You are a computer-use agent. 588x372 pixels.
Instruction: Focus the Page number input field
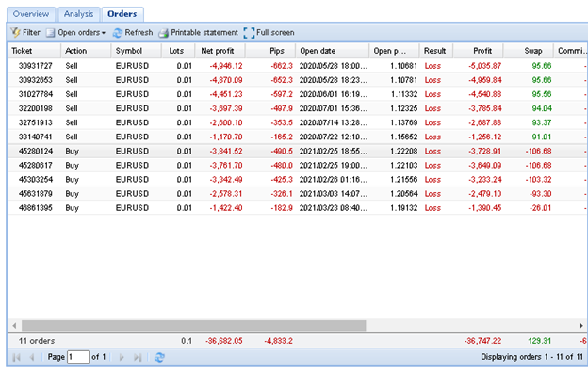pos(78,357)
